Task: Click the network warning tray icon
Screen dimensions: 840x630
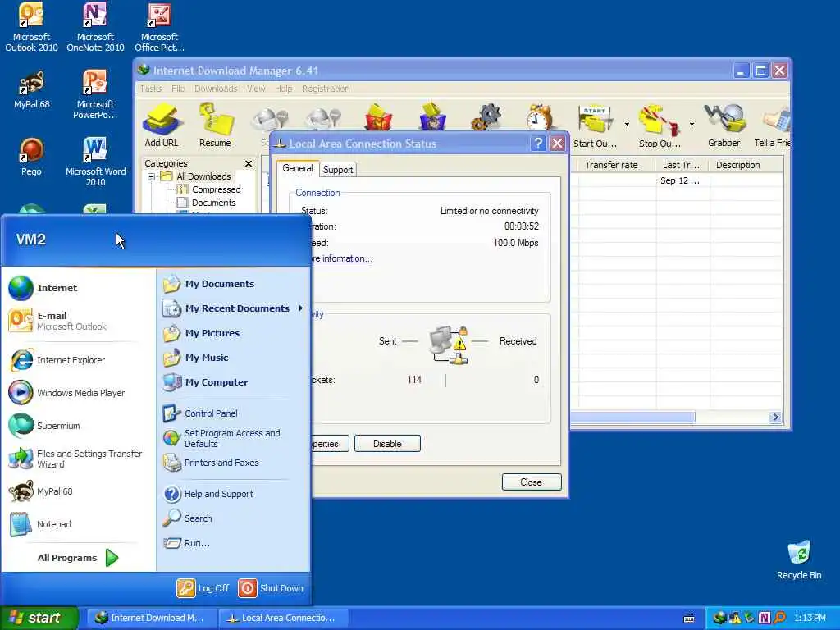Action: click(734, 618)
